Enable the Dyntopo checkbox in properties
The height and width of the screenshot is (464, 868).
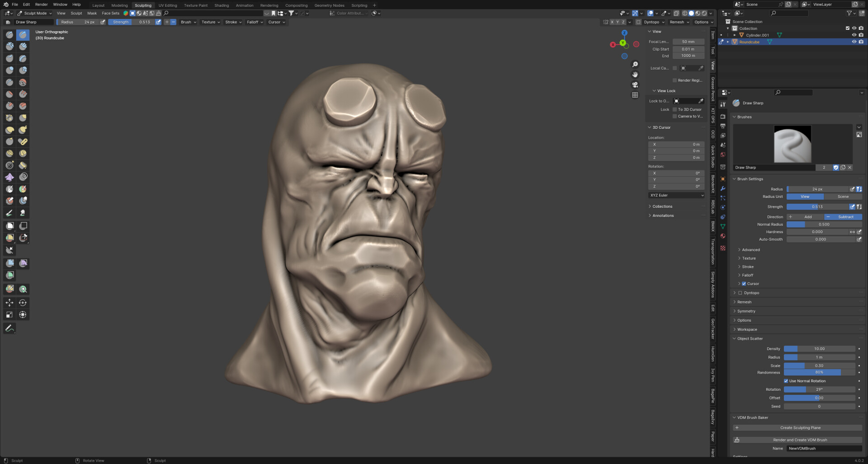[740, 293]
